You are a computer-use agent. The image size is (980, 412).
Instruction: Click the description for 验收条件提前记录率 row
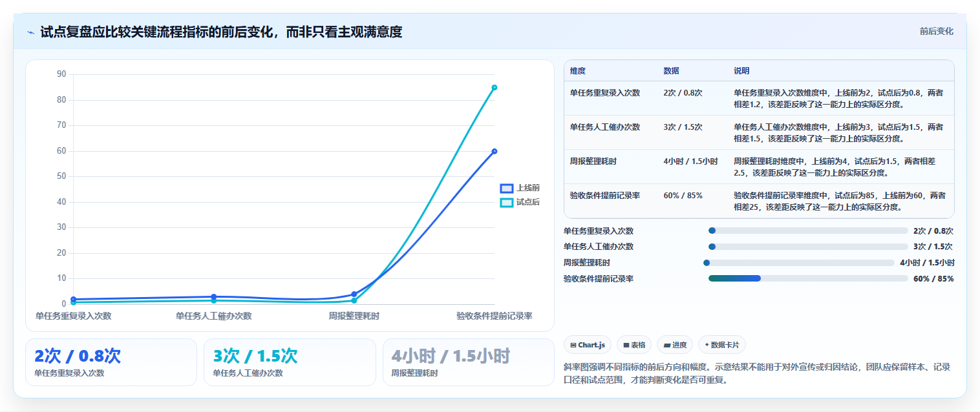tap(839, 201)
